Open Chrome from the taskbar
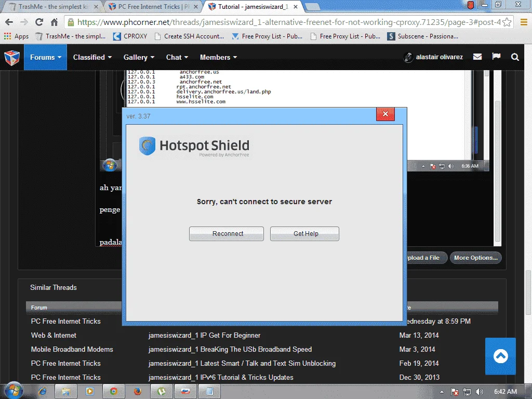532x399 pixels. (113, 392)
